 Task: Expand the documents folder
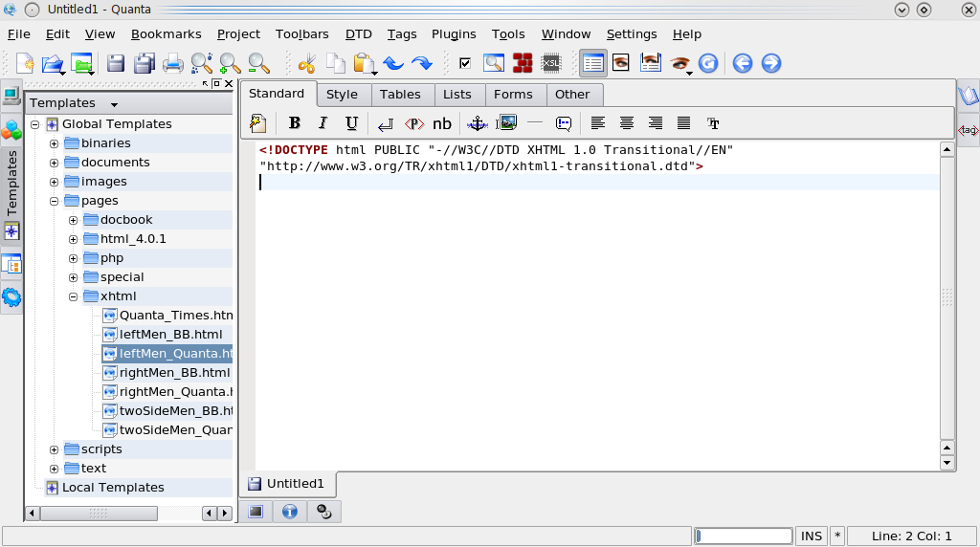55,163
